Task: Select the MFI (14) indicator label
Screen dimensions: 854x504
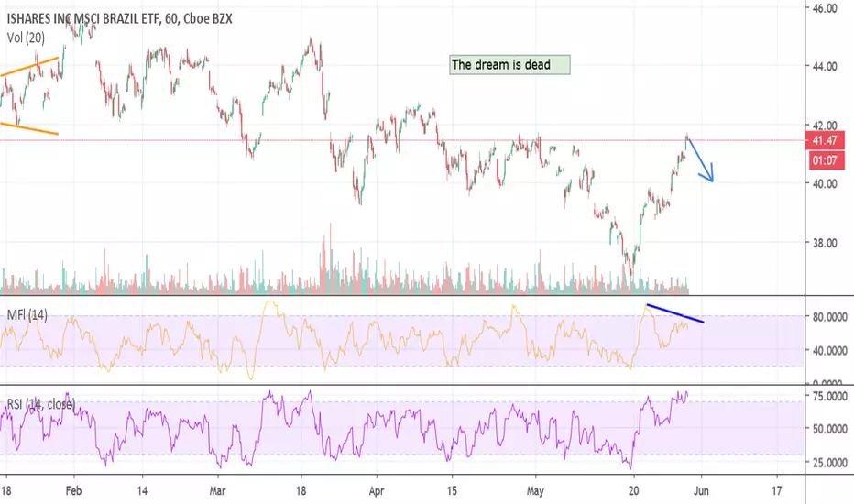Action: click(x=27, y=314)
